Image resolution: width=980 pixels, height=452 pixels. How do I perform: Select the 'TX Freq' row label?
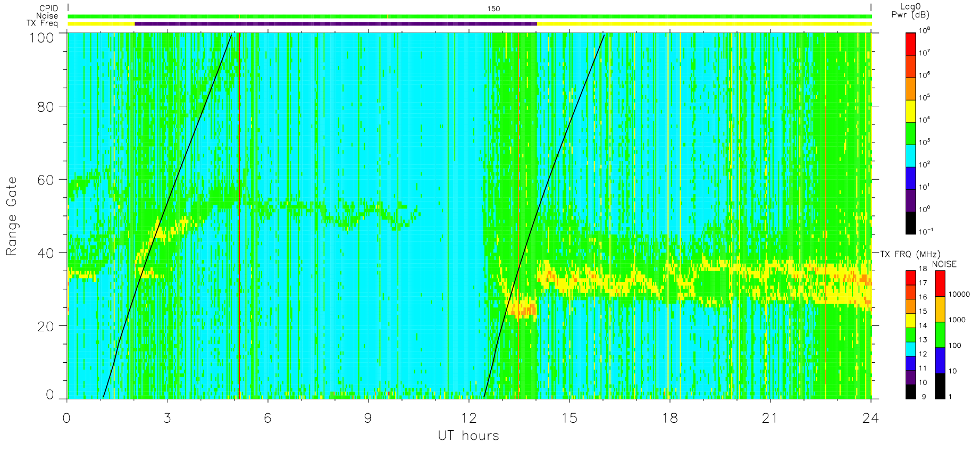click(x=43, y=23)
